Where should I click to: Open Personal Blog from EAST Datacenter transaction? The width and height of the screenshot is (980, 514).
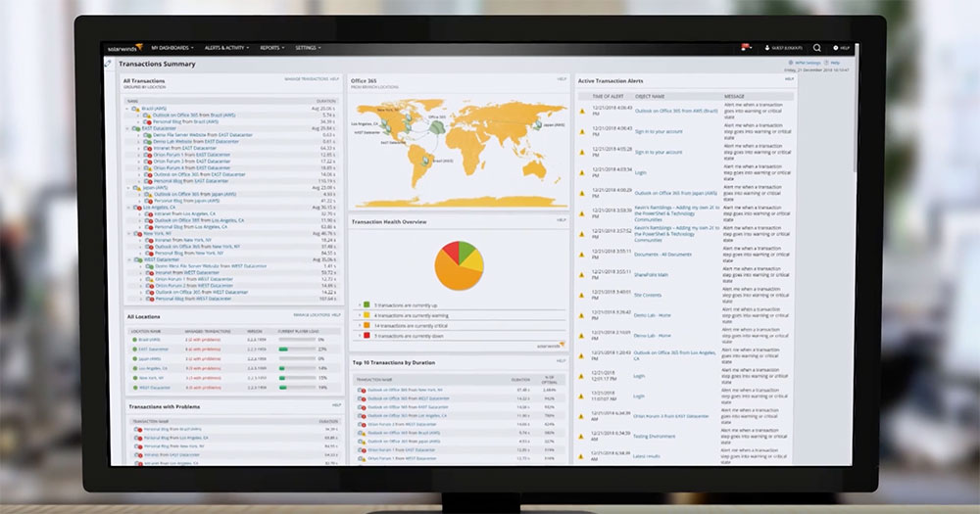(191, 180)
